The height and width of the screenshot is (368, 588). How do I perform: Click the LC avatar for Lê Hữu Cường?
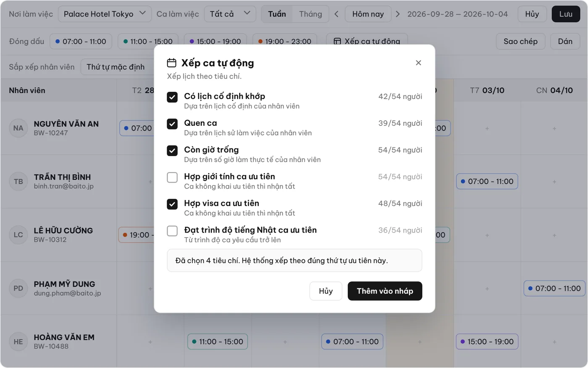tap(18, 235)
